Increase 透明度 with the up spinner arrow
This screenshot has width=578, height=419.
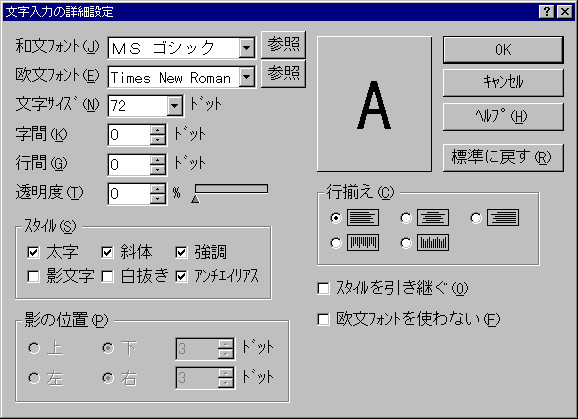click(x=157, y=189)
